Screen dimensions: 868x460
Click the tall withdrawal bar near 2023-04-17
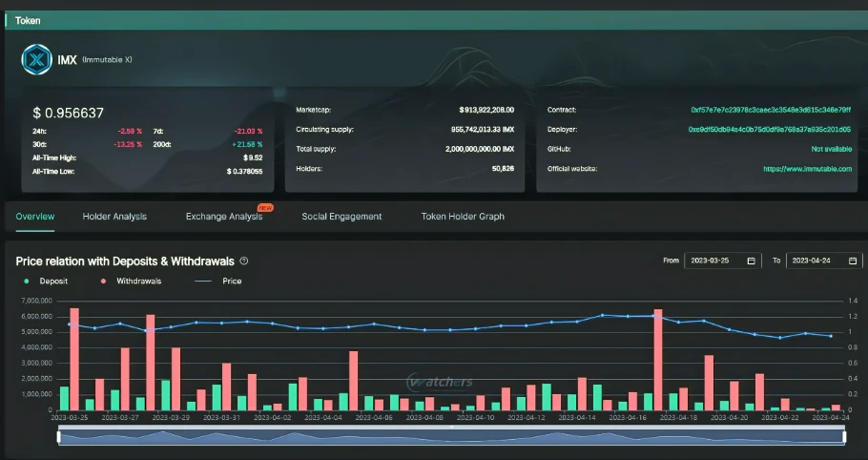(x=658, y=359)
